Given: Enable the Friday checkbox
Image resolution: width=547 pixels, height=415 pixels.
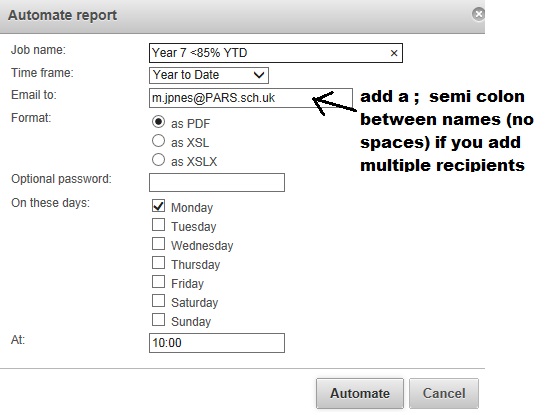Looking at the screenshot, I should [158, 281].
